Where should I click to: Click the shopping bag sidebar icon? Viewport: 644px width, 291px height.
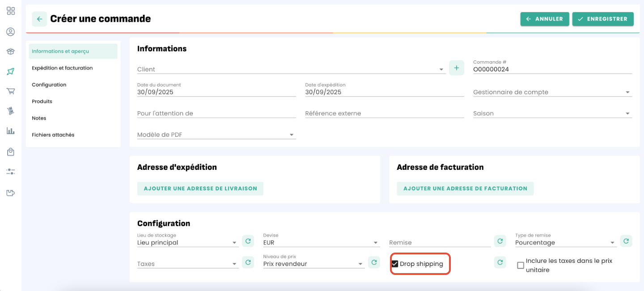coord(11,152)
